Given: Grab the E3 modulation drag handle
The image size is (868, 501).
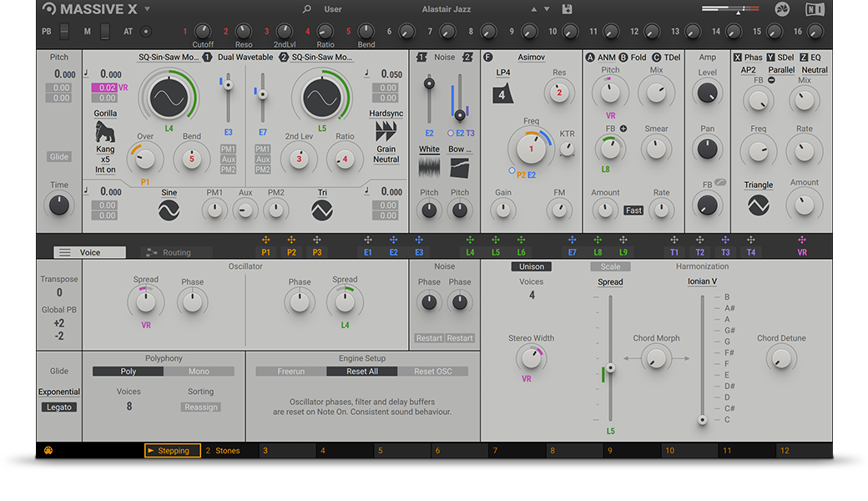Looking at the screenshot, I should coord(419,240).
